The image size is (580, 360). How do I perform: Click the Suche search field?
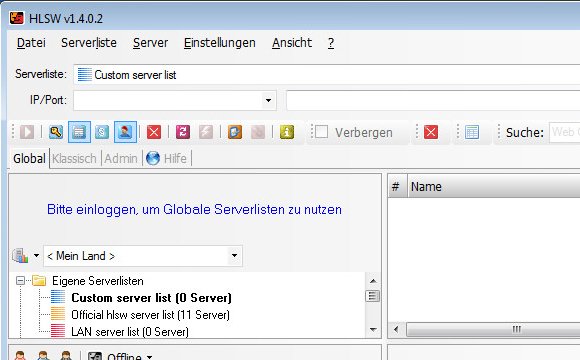[x=564, y=132]
